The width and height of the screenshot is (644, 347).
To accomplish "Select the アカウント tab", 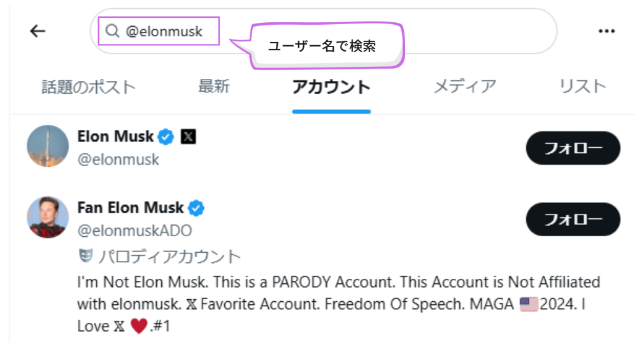I will 331,87.
